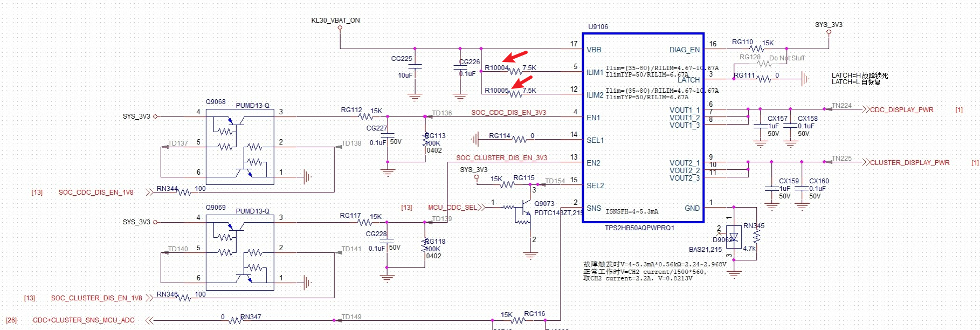Click the RN345 resistor symbol
980x330 pixels.
click(756, 236)
